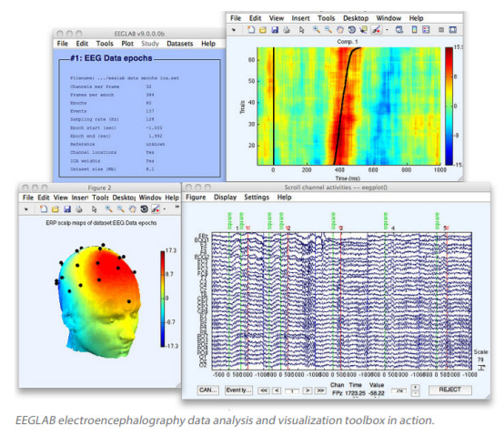Click toolbar handle arrow in Figure 2 window
This screenshot has width=504, height=435.
pyautogui.click(x=26, y=209)
